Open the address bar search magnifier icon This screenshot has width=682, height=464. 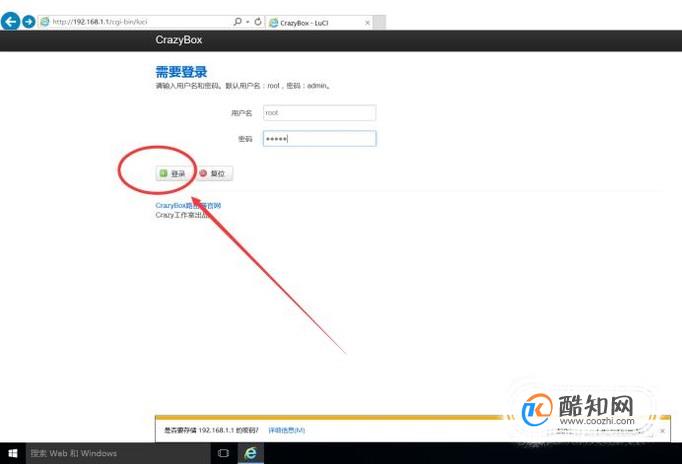[237, 21]
